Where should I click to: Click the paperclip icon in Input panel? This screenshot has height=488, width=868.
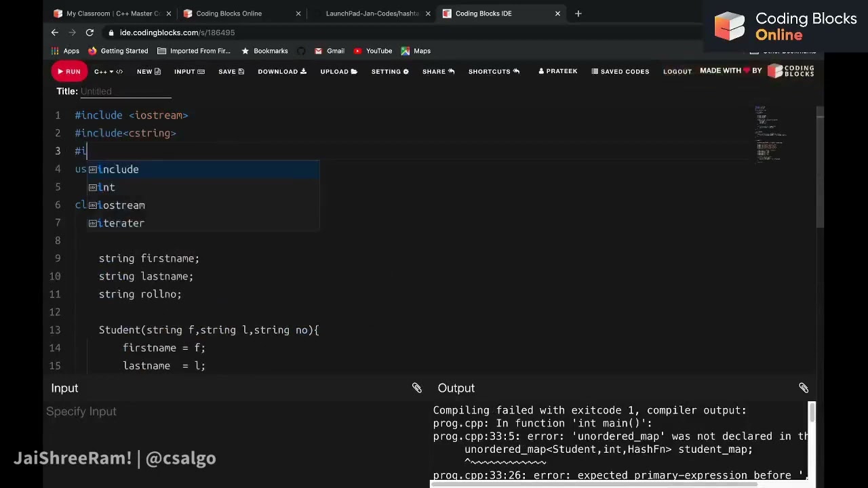coord(416,388)
